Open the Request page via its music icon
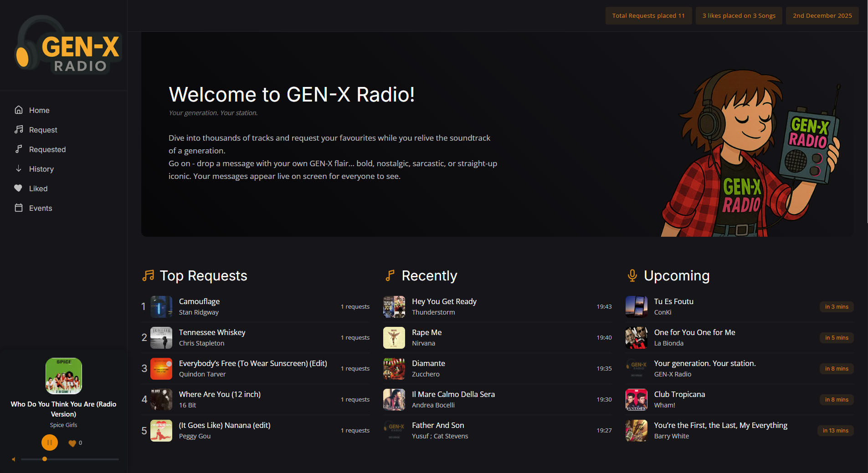This screenshot has height=473, width=868. tap(19, 129)
